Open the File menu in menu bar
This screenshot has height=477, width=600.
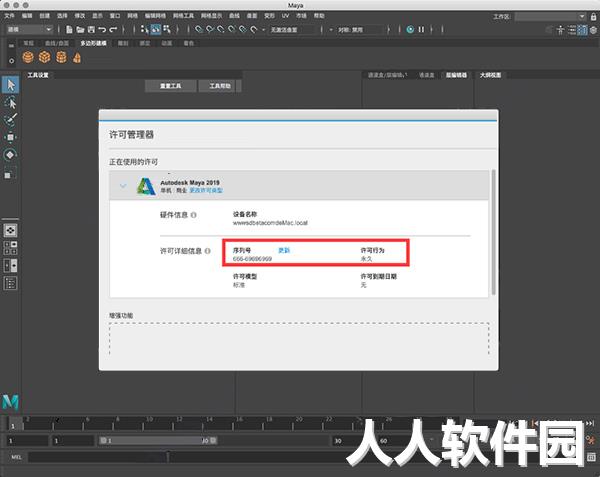(x=9, y=16)
